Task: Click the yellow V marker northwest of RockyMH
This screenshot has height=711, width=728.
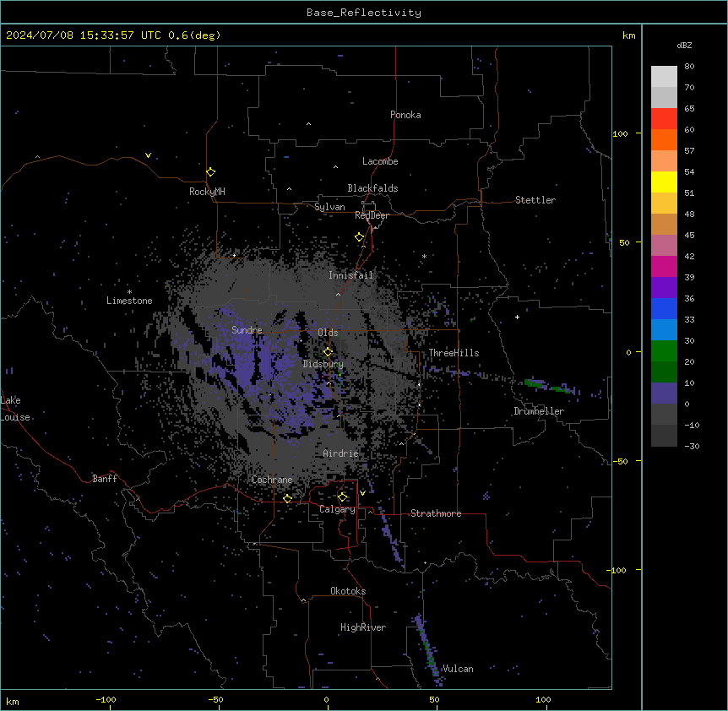Action: (148, 155)
